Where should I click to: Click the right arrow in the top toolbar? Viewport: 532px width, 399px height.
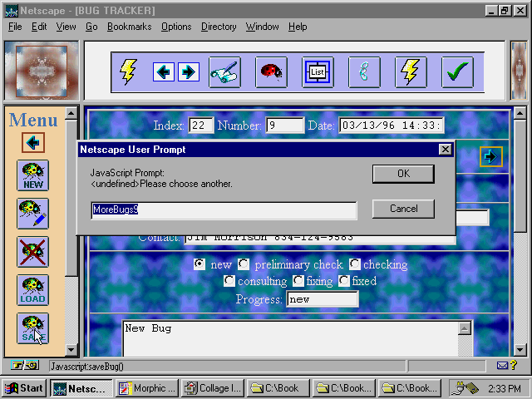click(189, 72)
